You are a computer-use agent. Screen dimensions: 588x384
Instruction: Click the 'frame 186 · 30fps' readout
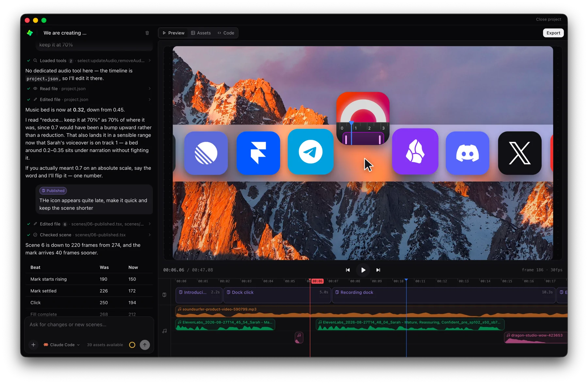click(x=542, y=270)
